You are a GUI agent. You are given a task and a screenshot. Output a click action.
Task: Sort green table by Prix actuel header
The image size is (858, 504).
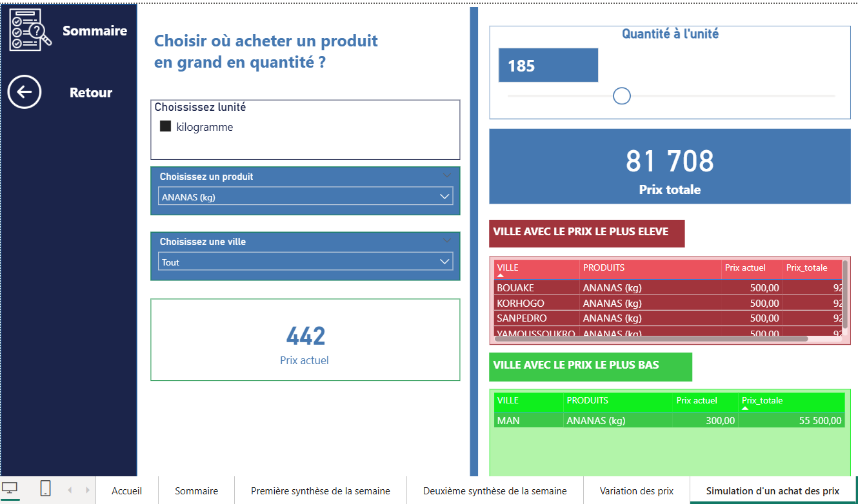coord(705,402)
